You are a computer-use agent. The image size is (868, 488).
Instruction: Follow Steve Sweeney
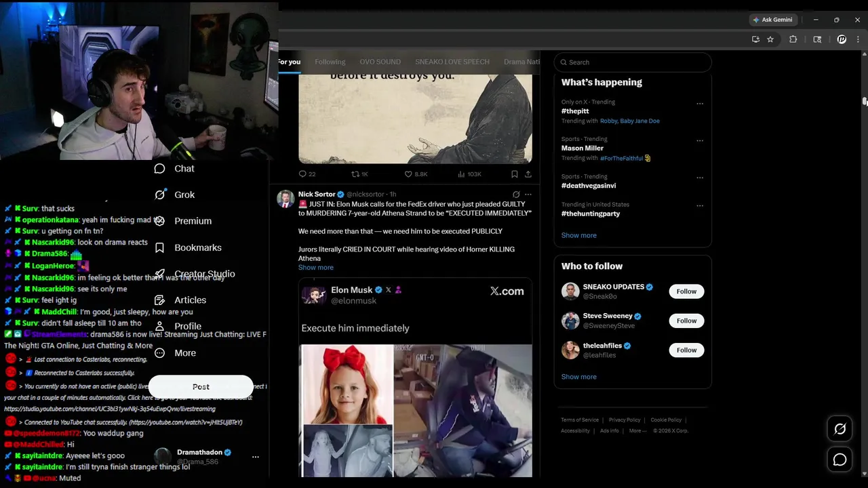click(x=686, y=321)
